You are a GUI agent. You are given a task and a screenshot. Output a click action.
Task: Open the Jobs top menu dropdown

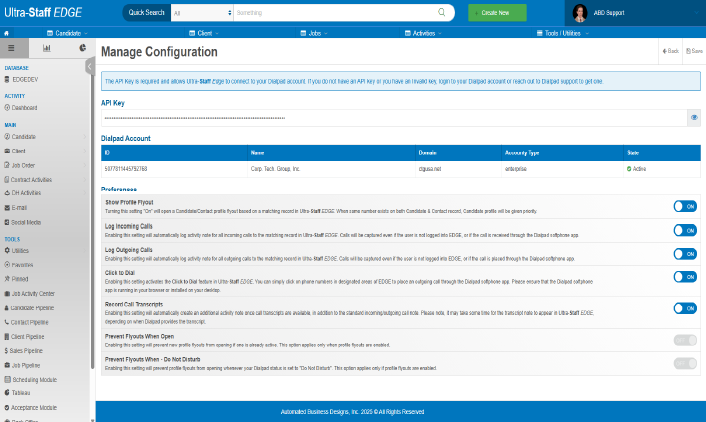pos(314,33)
